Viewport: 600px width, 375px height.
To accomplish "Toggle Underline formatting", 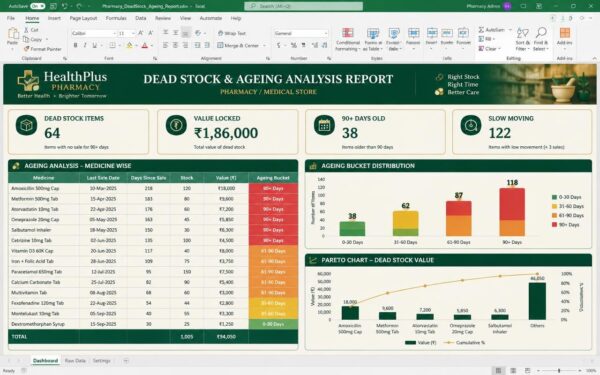I will (95, 46).
